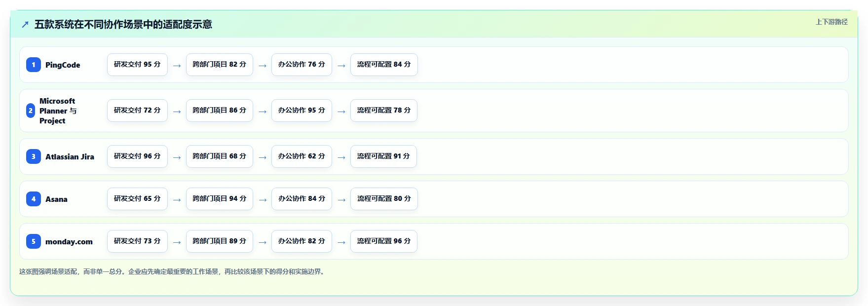Click the footnote text starting 这张图强调场景适配
The image size is (868, 306).
click(x=173, y=271)
